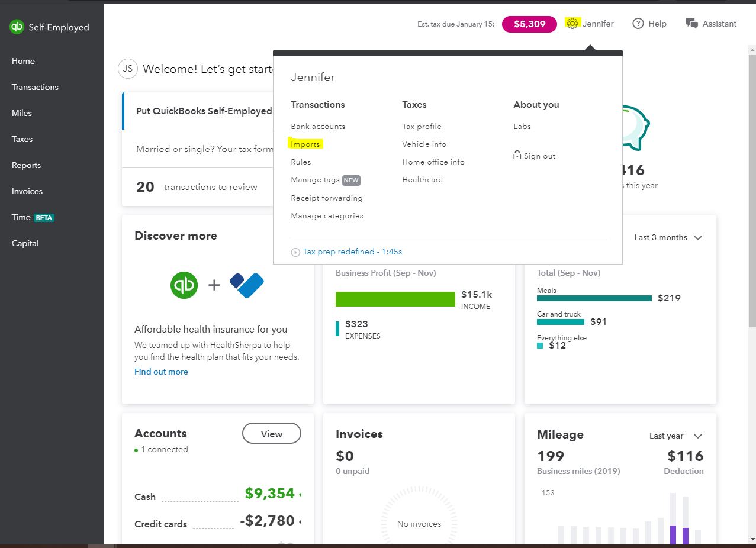Open Tax profile under Taxes
The width and height of the screenshot is (756, 548).
[x=422, y=126]
